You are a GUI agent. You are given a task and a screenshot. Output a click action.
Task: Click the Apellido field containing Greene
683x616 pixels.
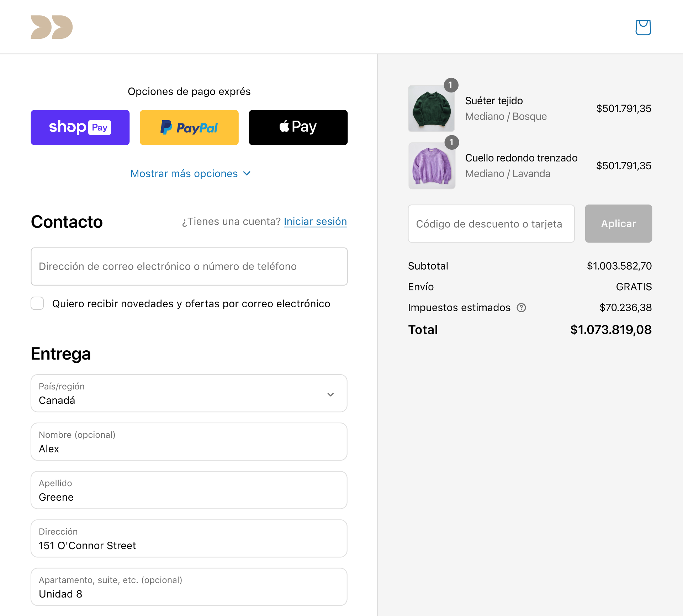tap(189, 490)
